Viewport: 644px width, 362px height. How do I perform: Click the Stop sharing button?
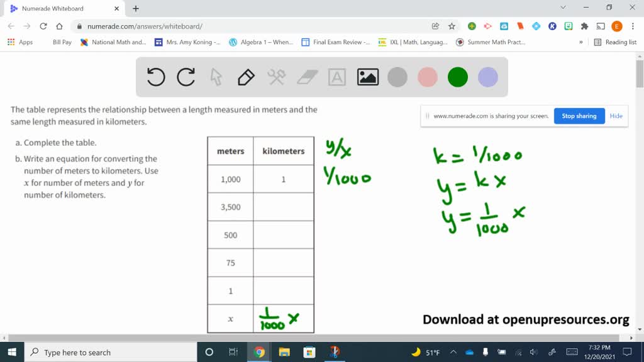[579, 116]
